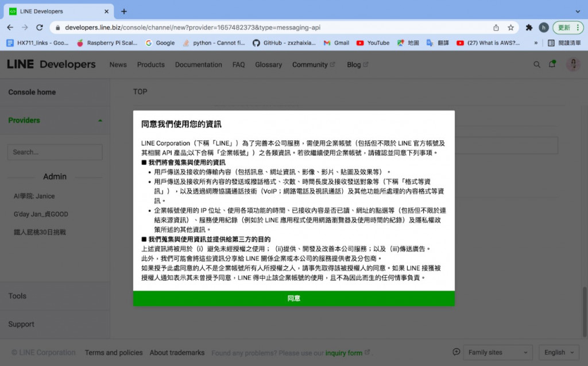Viewport: 588px width, 366px height.
Task: Open the HX711_links bookmark
Action: (37, 43)
